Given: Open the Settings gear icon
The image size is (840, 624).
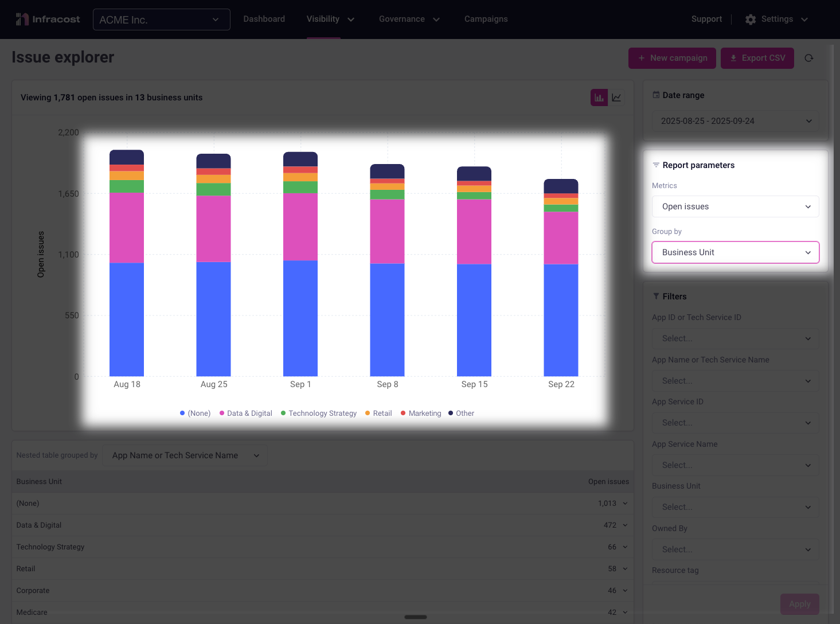Looking at the screenshot, I should click(751, 19).
